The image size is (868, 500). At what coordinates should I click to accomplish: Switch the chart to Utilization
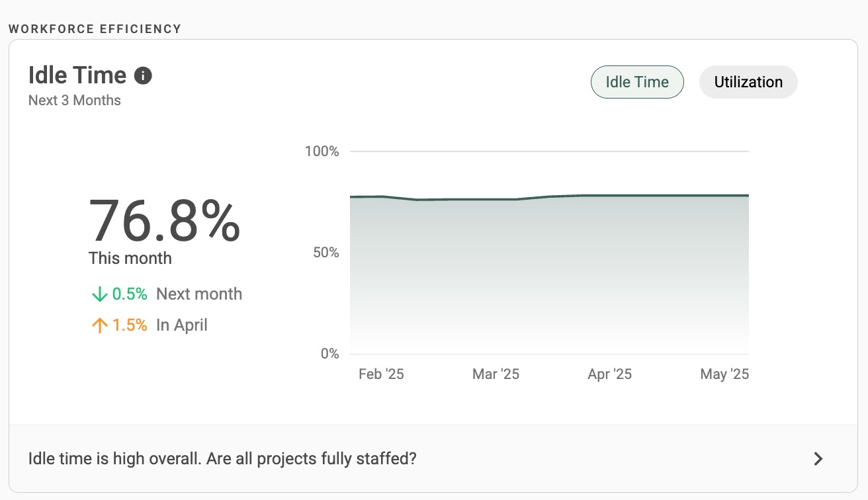(x=748, y=82)
